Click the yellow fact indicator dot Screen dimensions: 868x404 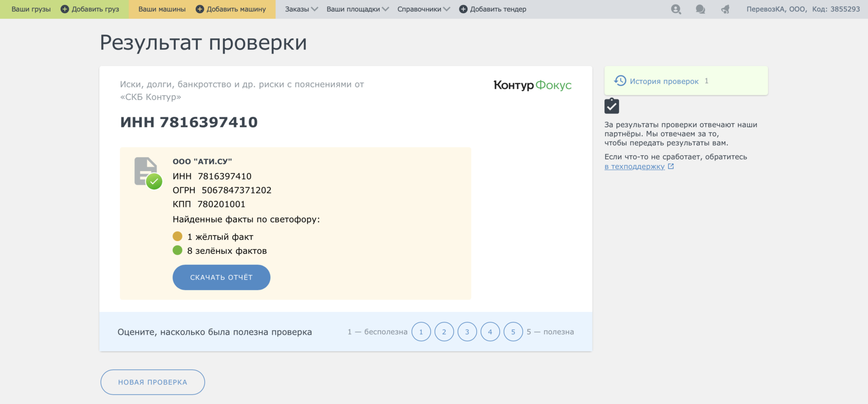[x=177, y=236]
